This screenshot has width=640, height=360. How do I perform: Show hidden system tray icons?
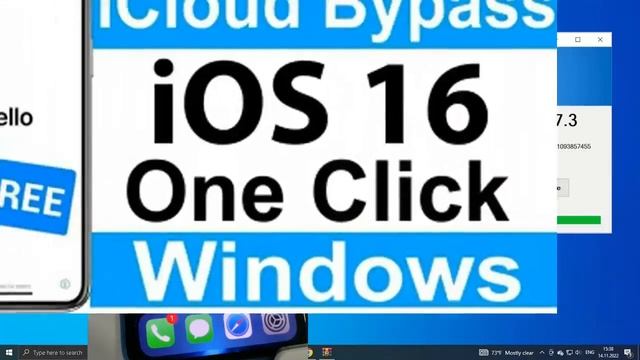coord(542,353)
